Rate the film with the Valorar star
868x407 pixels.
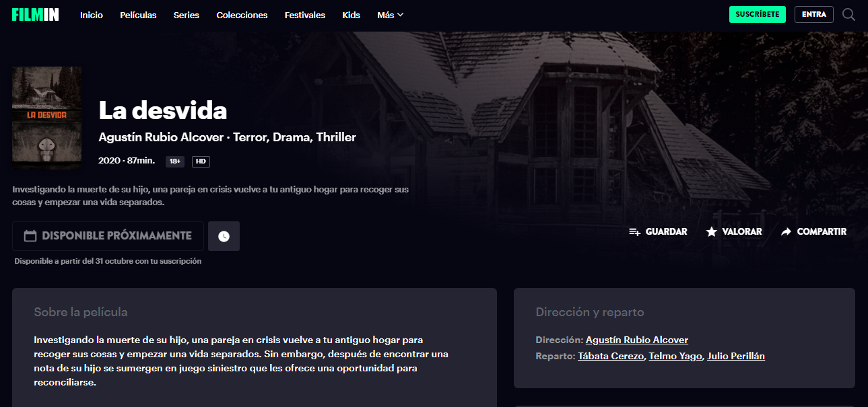click(712, 231)
